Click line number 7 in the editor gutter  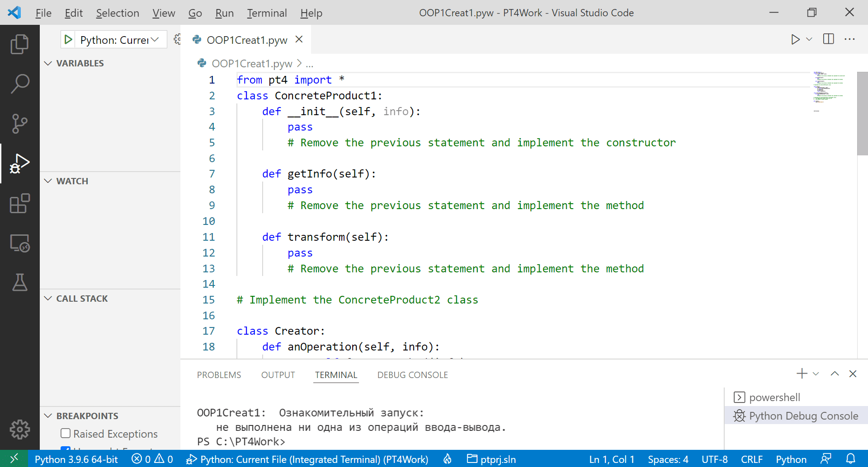click(212, 174)
